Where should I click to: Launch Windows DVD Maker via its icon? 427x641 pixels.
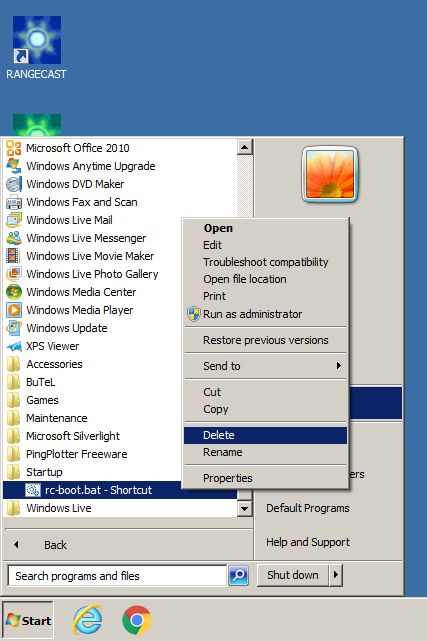click(x=14, y=184)
